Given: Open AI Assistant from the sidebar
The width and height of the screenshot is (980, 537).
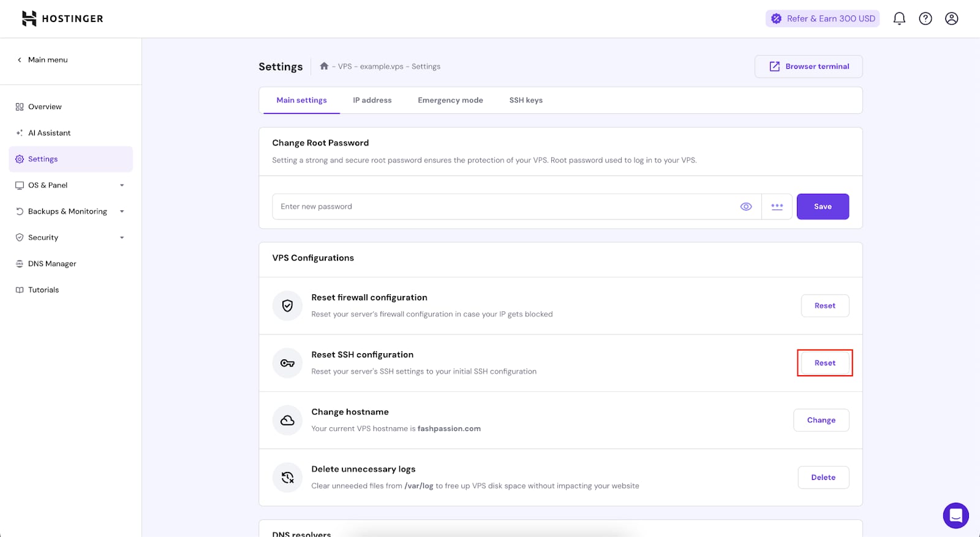Looking at the screenshot, I should [49, 133].
